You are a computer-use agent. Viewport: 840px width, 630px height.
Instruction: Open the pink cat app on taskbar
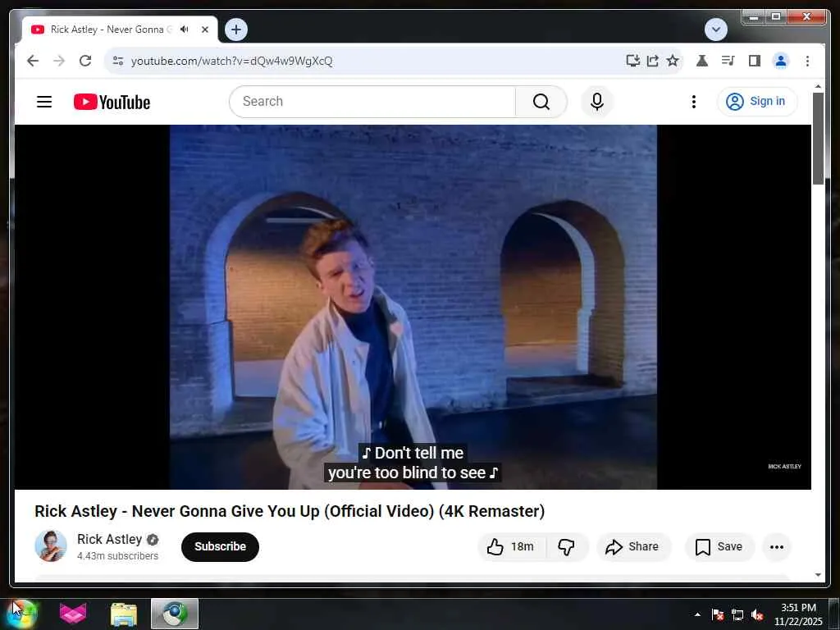(73, 614)
